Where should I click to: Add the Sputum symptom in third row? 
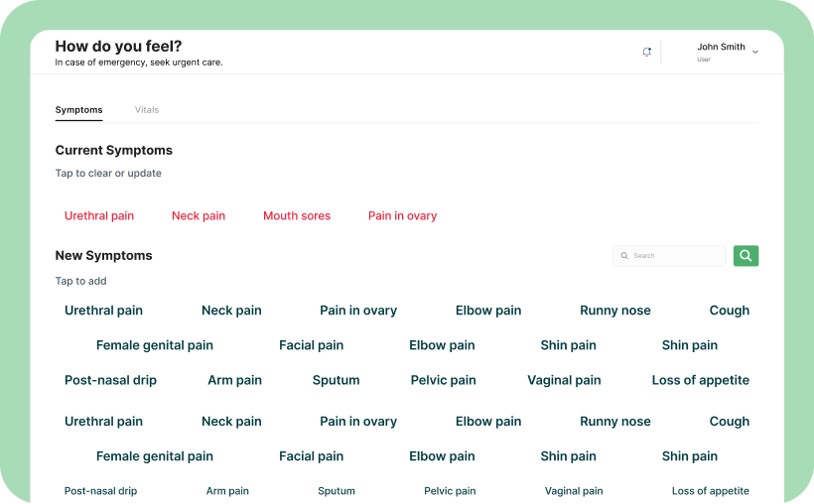(336, 380)
